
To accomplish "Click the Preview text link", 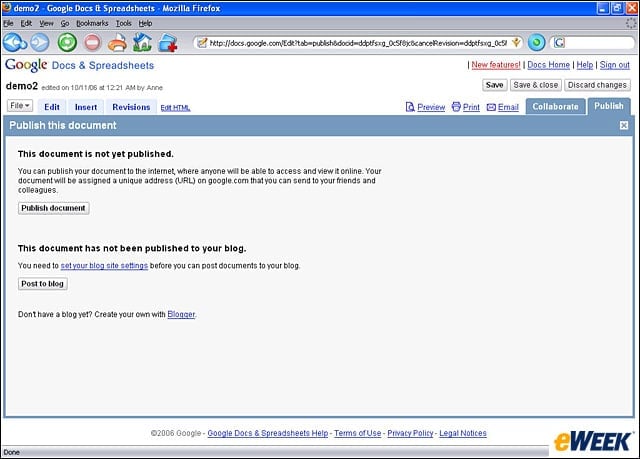I will (431, 107).
